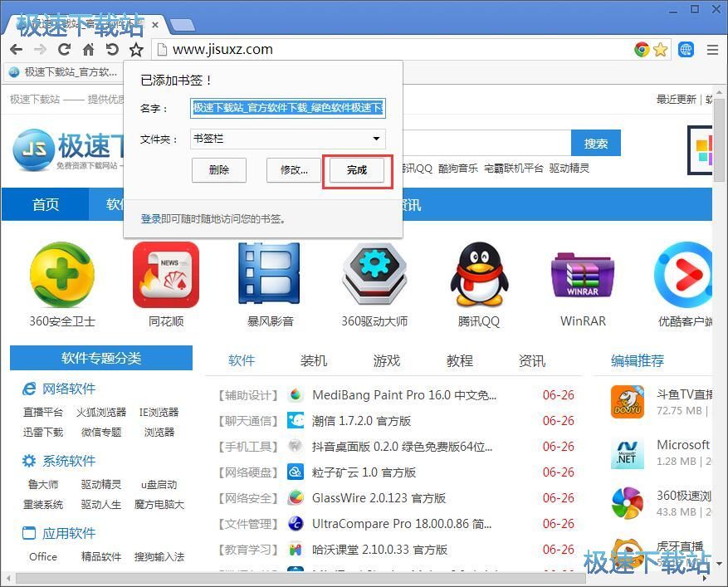The image size is (728, 587).
Task: Click the 登录 sign-in link
Action: 150,218
